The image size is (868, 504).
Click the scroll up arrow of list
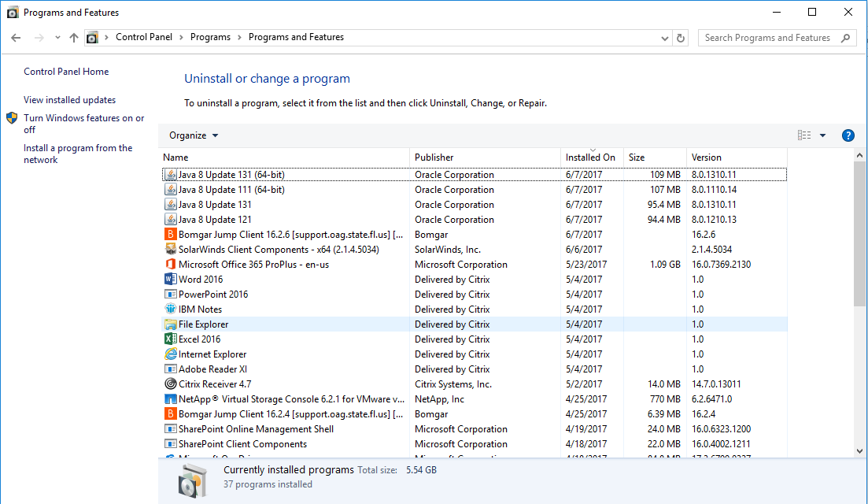click(x=859, y=156)
